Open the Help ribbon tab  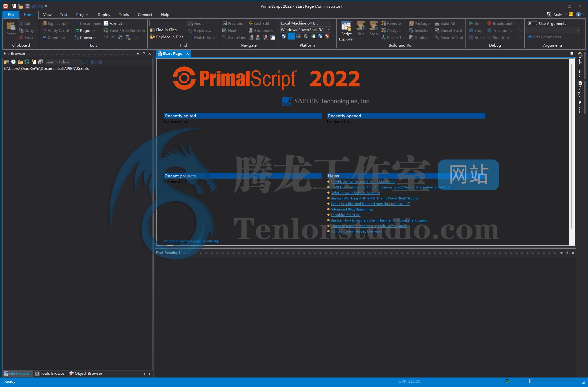(x=165, y=14)
